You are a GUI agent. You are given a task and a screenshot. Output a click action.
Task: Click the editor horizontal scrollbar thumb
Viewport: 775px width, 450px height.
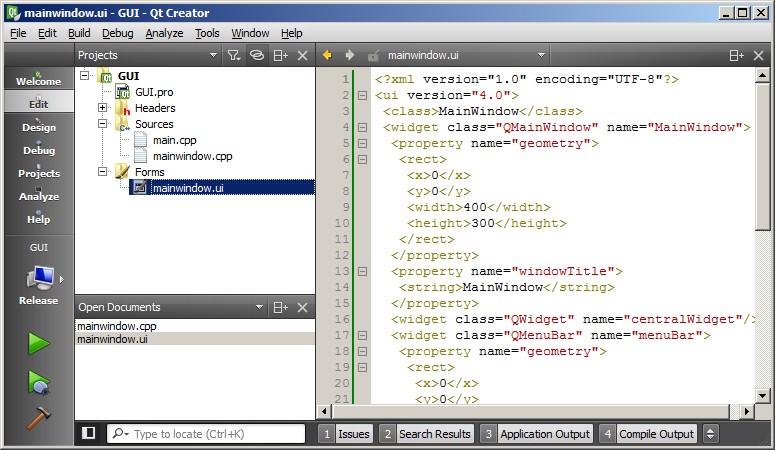point(531,411)
